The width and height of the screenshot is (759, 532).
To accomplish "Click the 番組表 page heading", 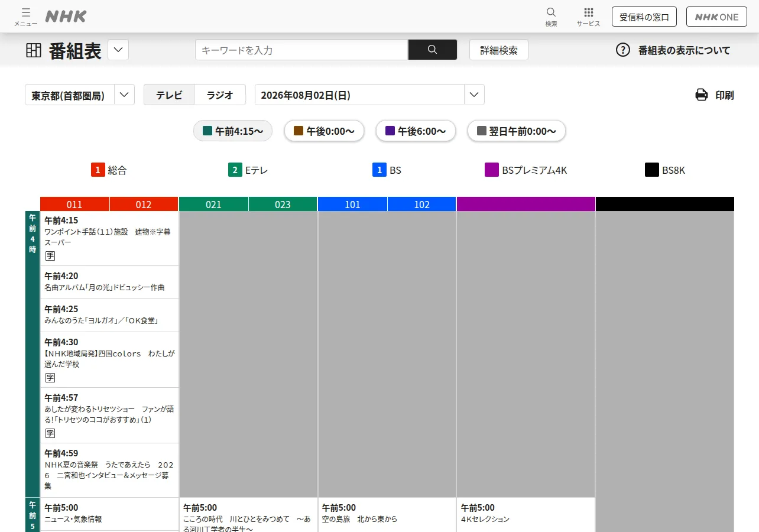I will coord(75,50).
